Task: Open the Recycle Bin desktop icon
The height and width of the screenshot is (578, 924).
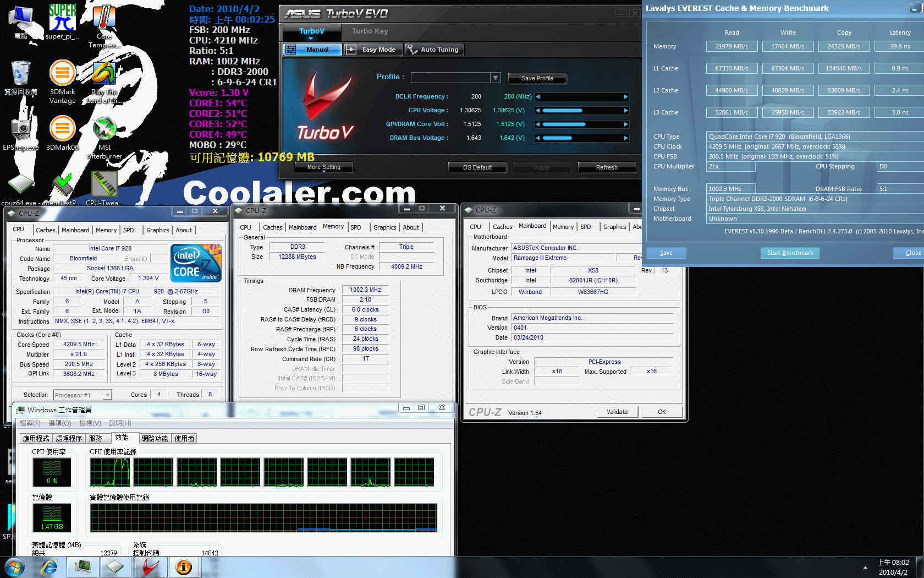Action: click(x=21, y=78)
